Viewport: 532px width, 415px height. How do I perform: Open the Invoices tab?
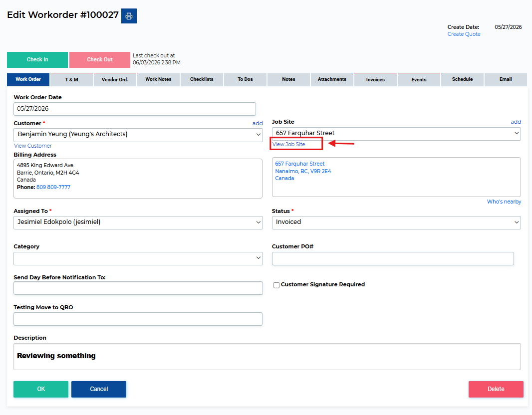pos(376,80)
